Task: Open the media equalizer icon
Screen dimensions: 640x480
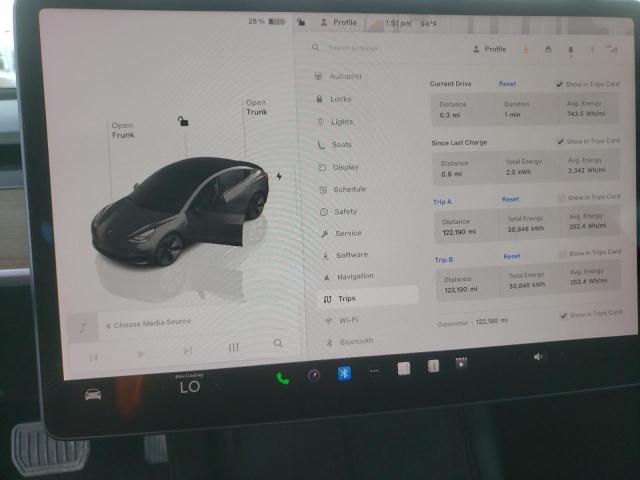Action: pos(233,347)
